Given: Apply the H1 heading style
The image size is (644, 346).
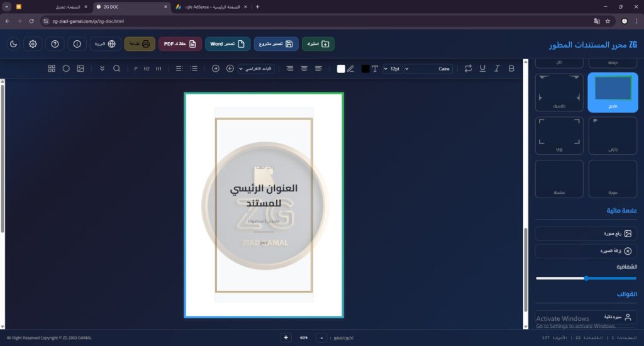Looking at the screenshot, I should tap(158, 68).
